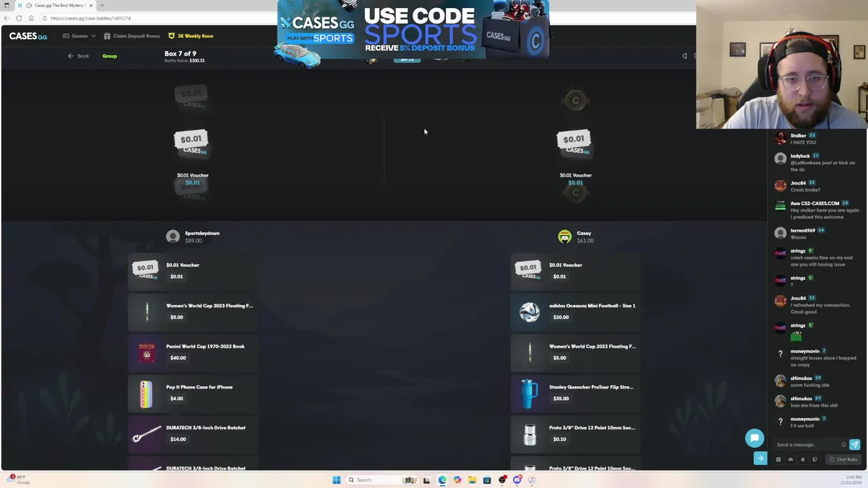Screen dimensions: 868x488
Task: Open the 3K Weekly Race page
Action: (191, 36)
